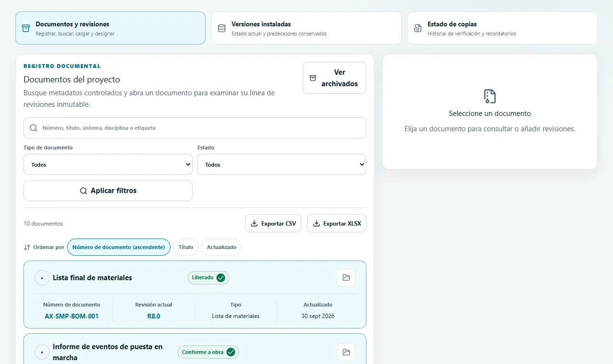Click Ver archivados button
The width and height of the screenshot is (613, 364).
pos(334,78)
